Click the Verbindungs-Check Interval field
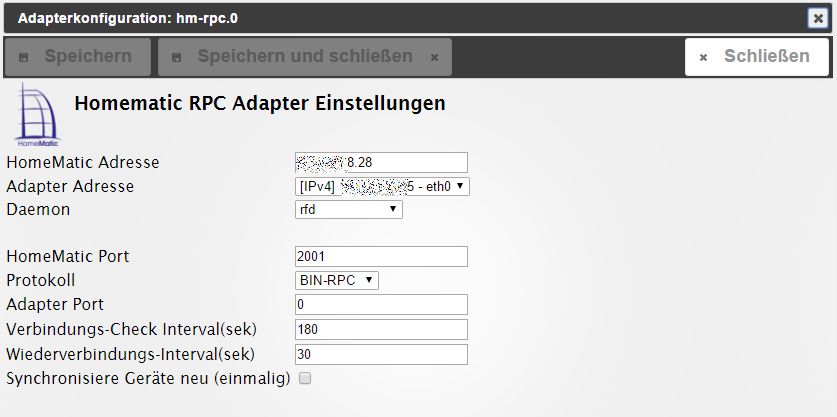This screenshot has height=417, width=837. [382, 329]
